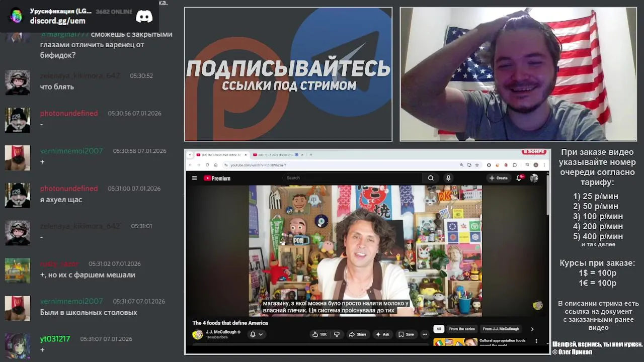Viewport: 644px width, 362px height.
Task: Open J.J. McCullough channel name link
Action: pos(221,332)
